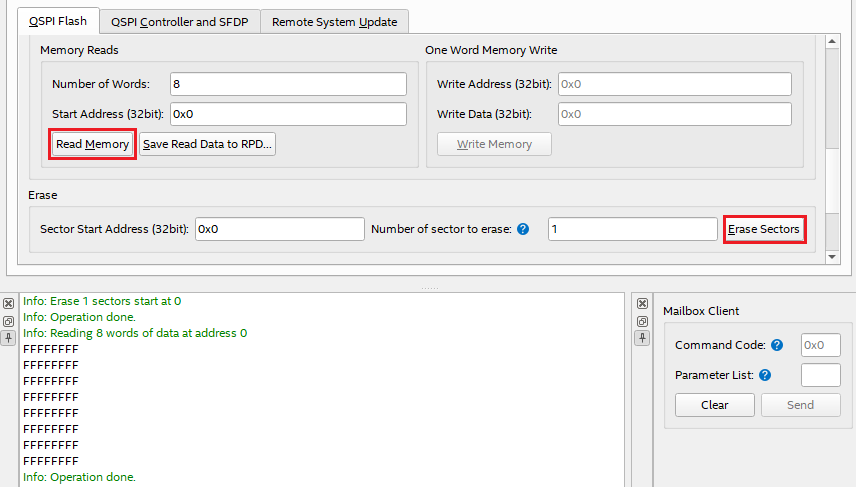Switch to QSPI Controller and SFDP tab

[x=181, y=21]
